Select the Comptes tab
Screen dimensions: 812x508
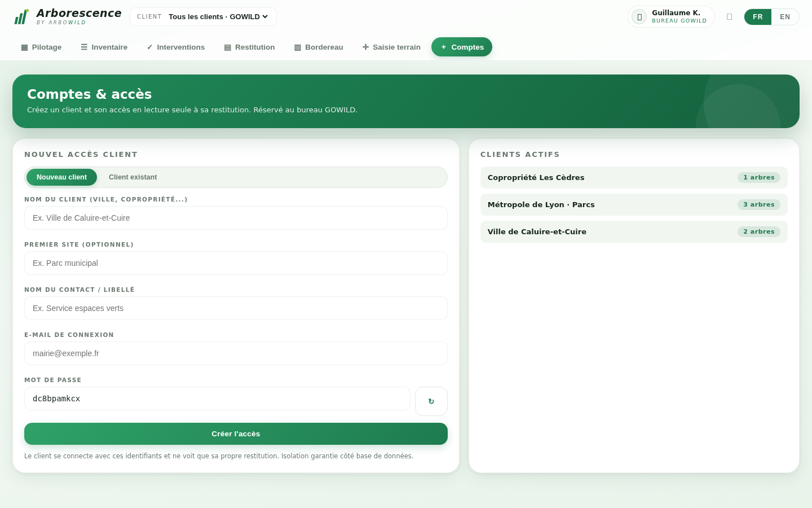462,47
